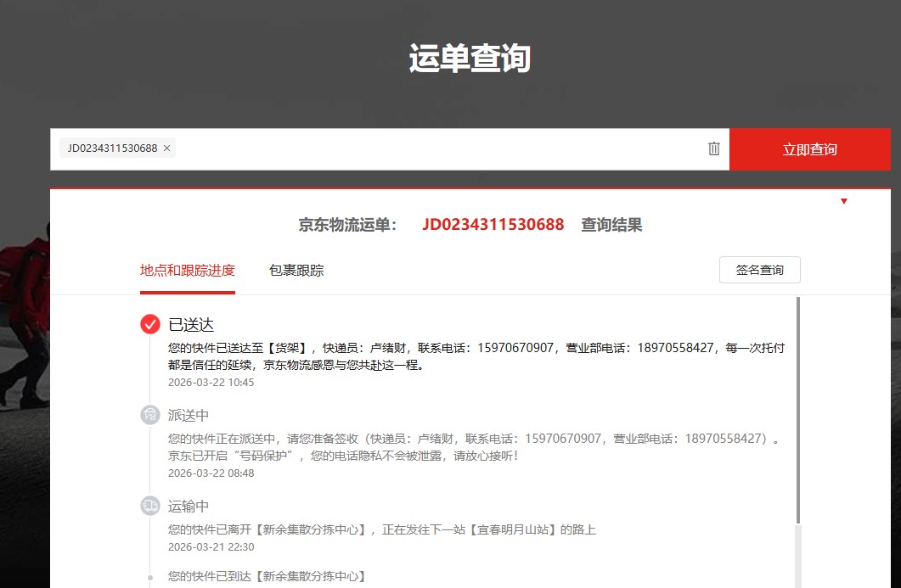Focus the waybill number input field
This screenshot has width=901, height=588.
[x=442, y=149]
